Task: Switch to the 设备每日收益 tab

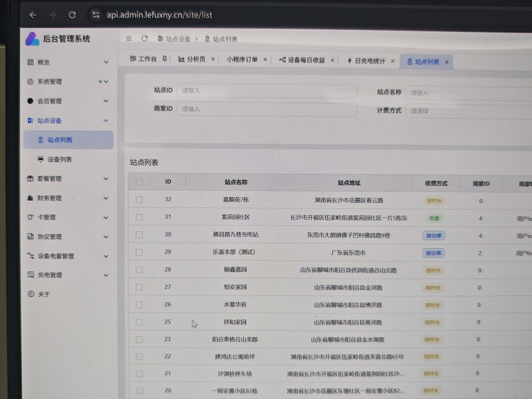Action: click(x=302, y=60)
